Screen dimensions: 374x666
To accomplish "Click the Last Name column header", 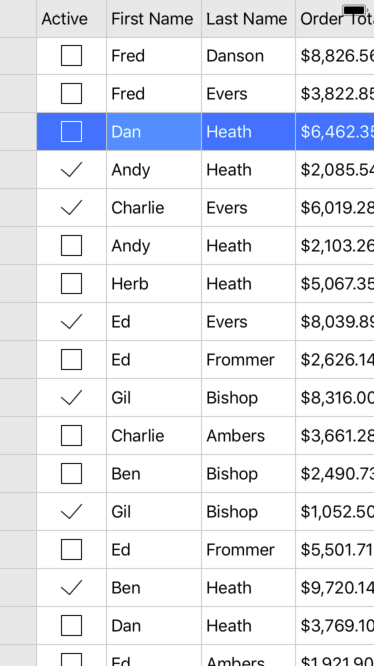I will 248,19.
